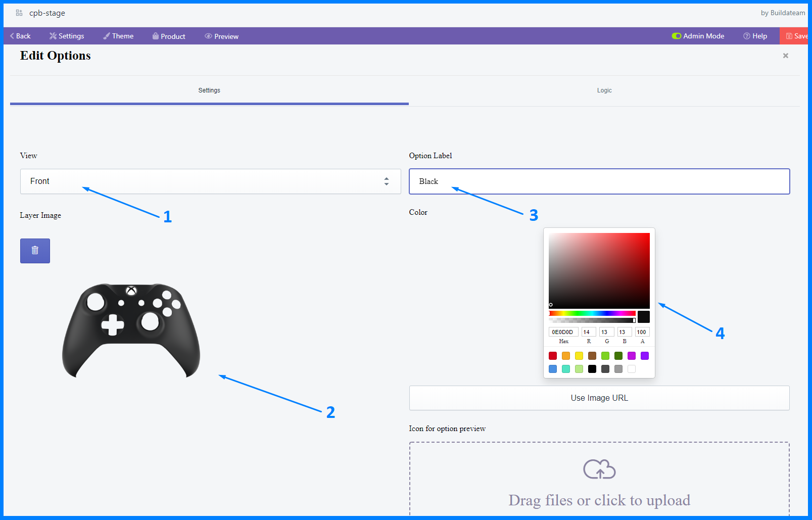Select the Settings tab under Edit Options
The height and width of the screenshot is (520, 812).
[209, 90]
